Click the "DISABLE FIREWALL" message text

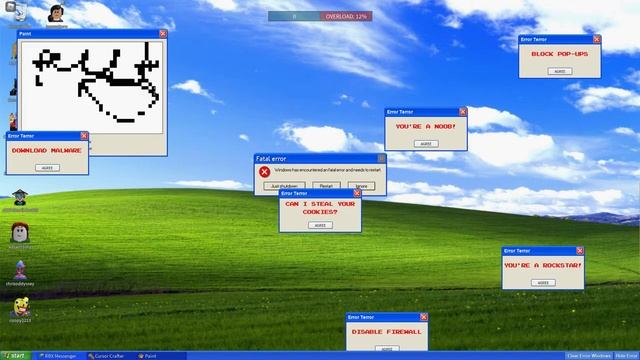click(x=387, y=332)
